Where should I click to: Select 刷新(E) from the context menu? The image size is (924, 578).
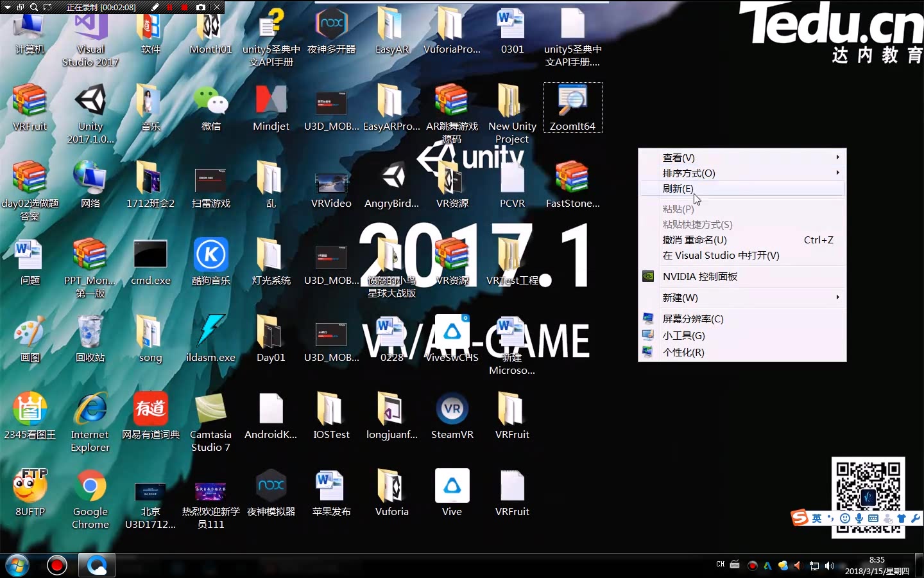678,188
